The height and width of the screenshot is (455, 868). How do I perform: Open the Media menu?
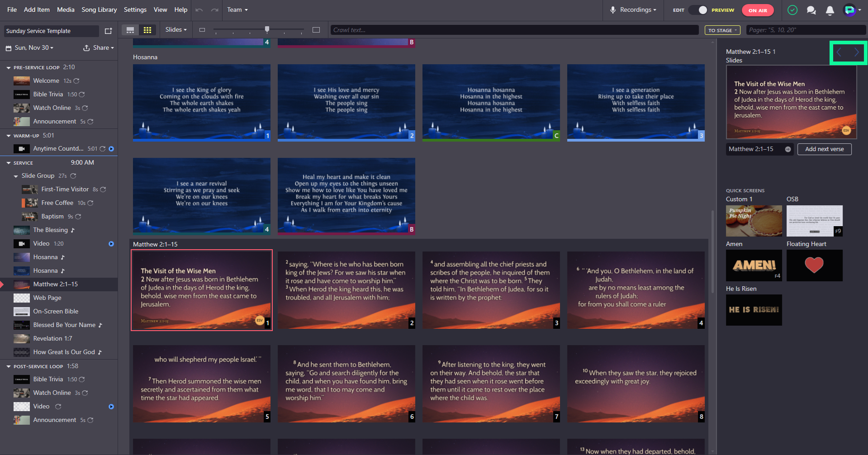click(x=66, y=9)
